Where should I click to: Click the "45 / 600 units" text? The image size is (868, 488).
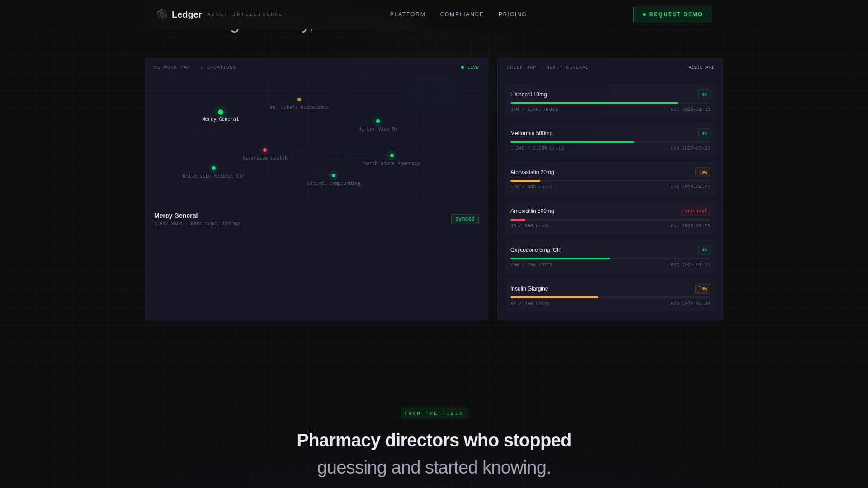tap(530, 226)
